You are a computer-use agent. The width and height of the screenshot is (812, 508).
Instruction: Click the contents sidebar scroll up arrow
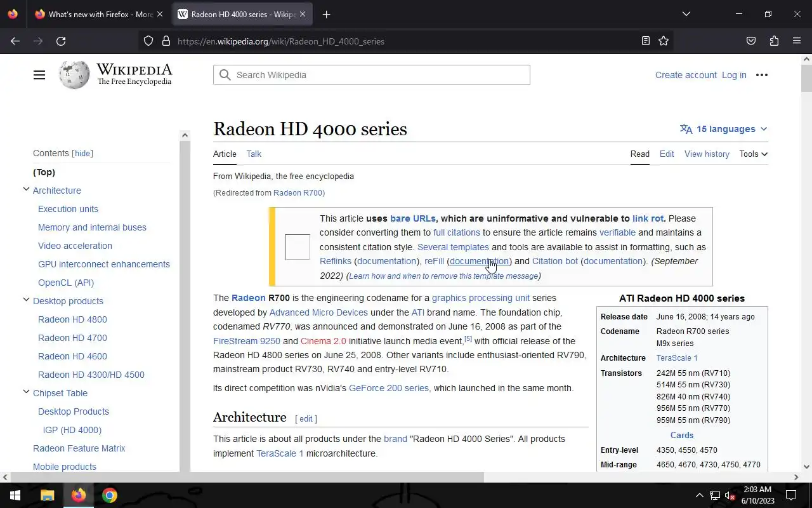point(185,135)
